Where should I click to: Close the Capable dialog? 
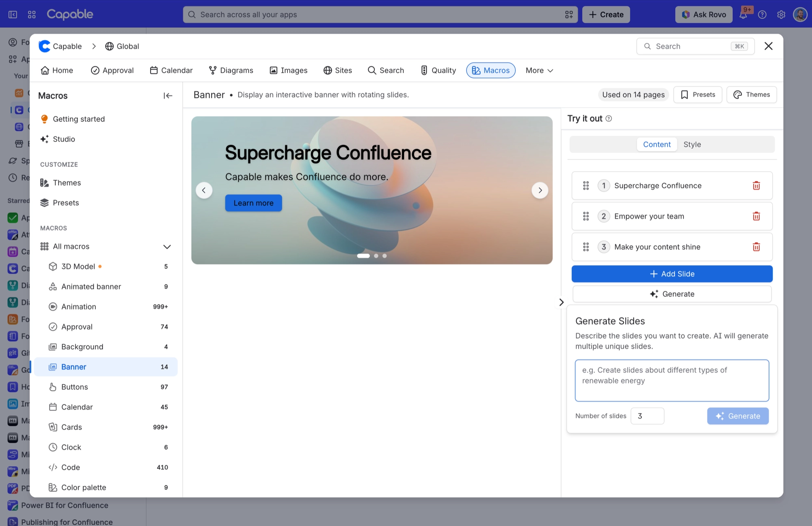click(768, 46)
